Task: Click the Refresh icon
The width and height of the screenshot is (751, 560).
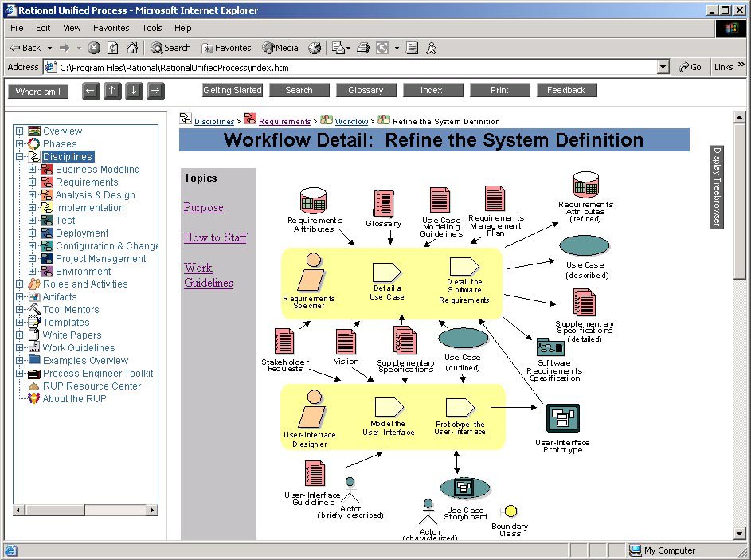Action: pos(111,47)
